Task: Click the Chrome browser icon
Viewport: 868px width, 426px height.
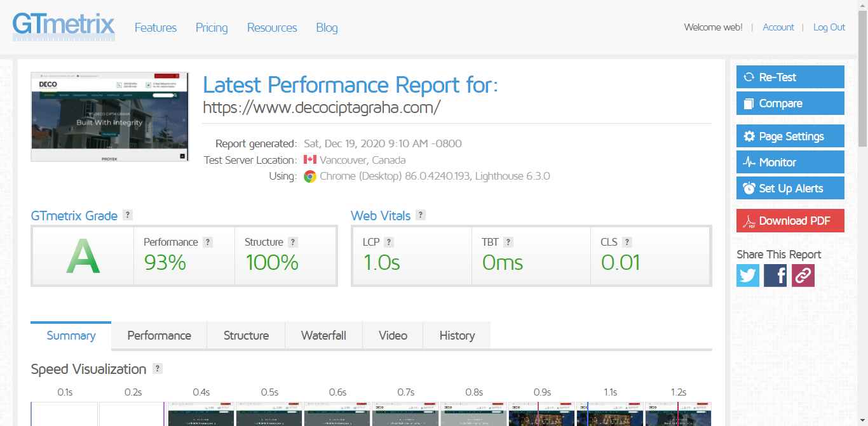Action: click(310, 176)
